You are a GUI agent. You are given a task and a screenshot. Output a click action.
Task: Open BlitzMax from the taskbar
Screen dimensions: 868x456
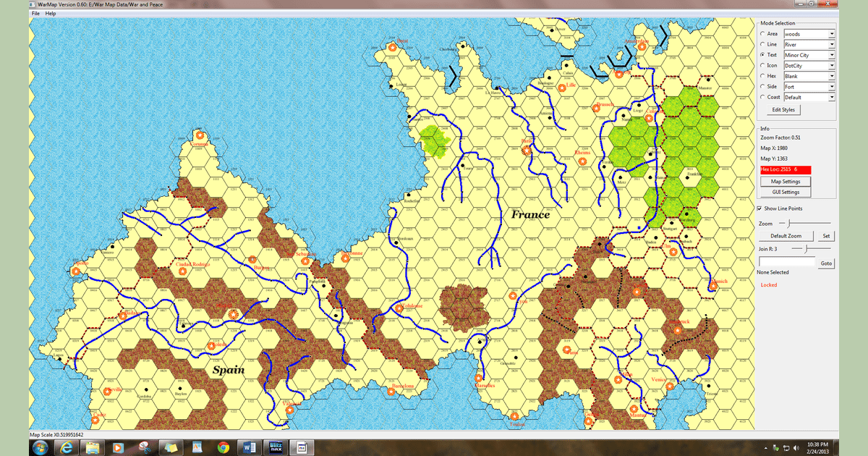(x=276, y=447)
